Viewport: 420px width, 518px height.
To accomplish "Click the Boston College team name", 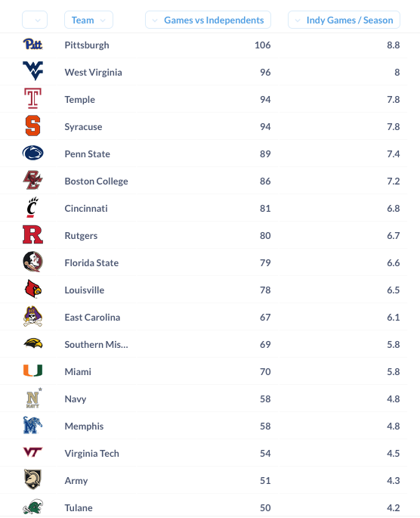I will coord(97,181).
